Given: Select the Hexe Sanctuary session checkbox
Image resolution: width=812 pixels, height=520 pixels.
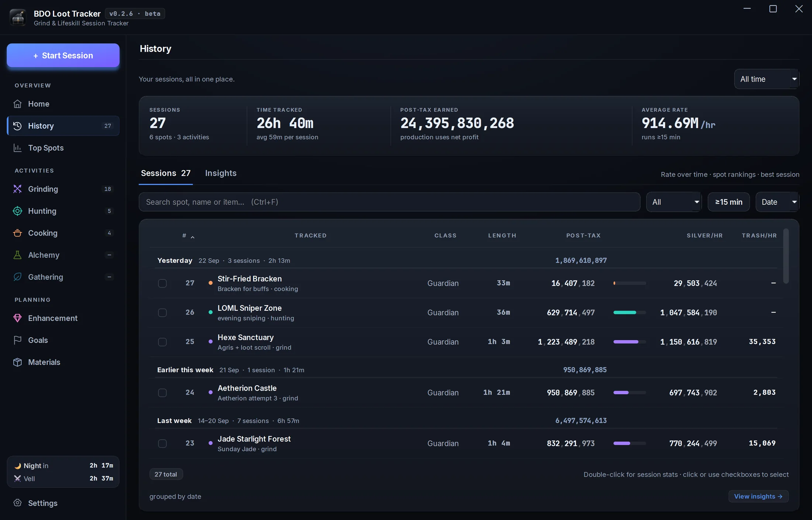Looking at the screenshot, I should tap(162, 342).
